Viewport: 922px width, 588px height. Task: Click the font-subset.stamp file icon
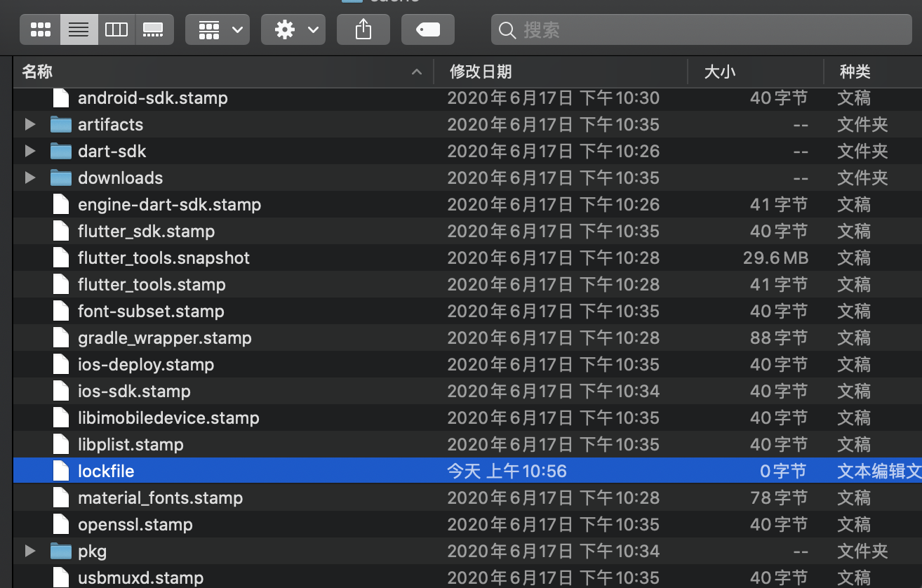(x=62, y=311)
